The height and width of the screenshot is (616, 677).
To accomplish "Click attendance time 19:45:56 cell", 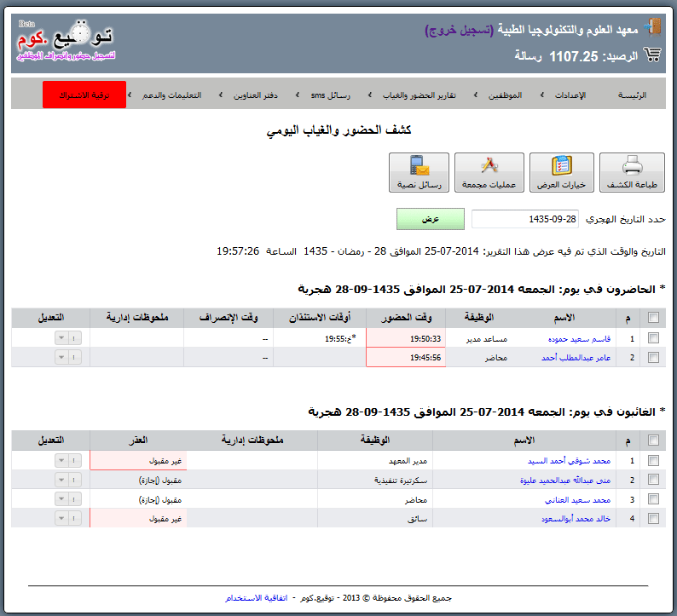I will click(406, 357).
